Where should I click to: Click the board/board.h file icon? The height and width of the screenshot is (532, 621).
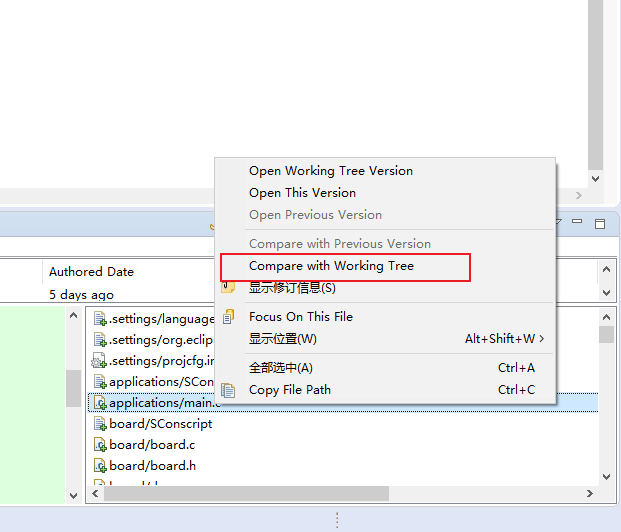100,466
